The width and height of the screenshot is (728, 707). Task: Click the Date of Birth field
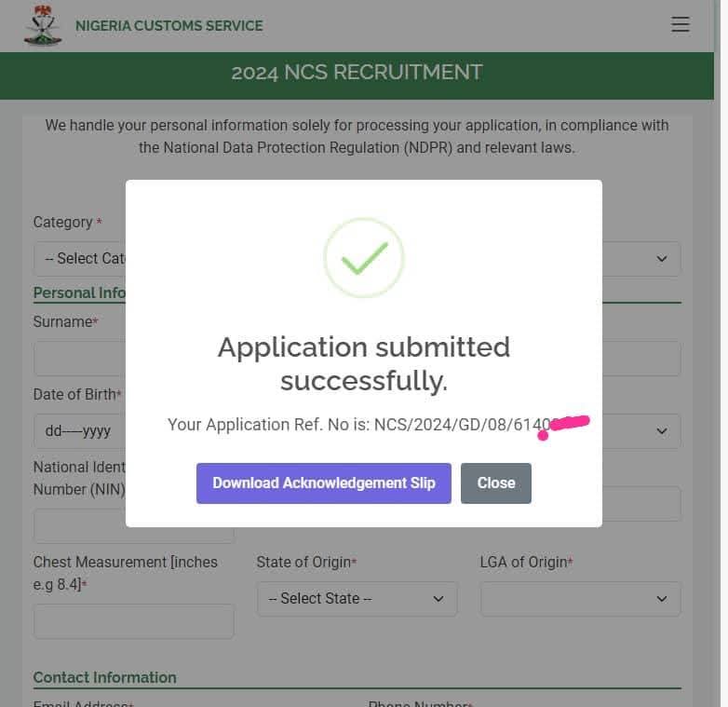(x=79, y=431)
